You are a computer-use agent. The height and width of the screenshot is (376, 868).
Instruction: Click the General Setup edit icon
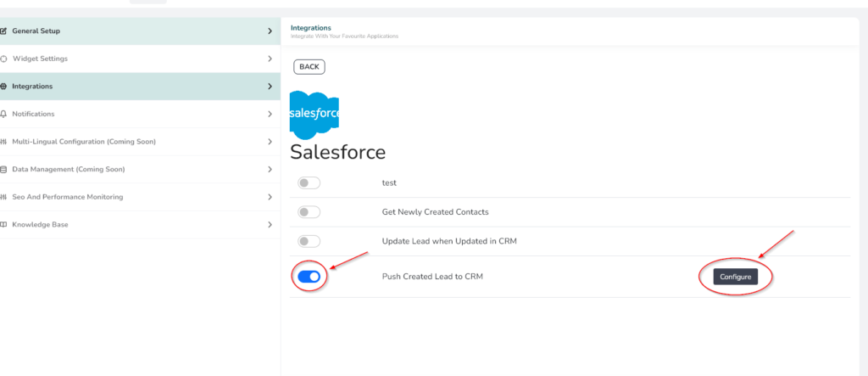[3, 31]
